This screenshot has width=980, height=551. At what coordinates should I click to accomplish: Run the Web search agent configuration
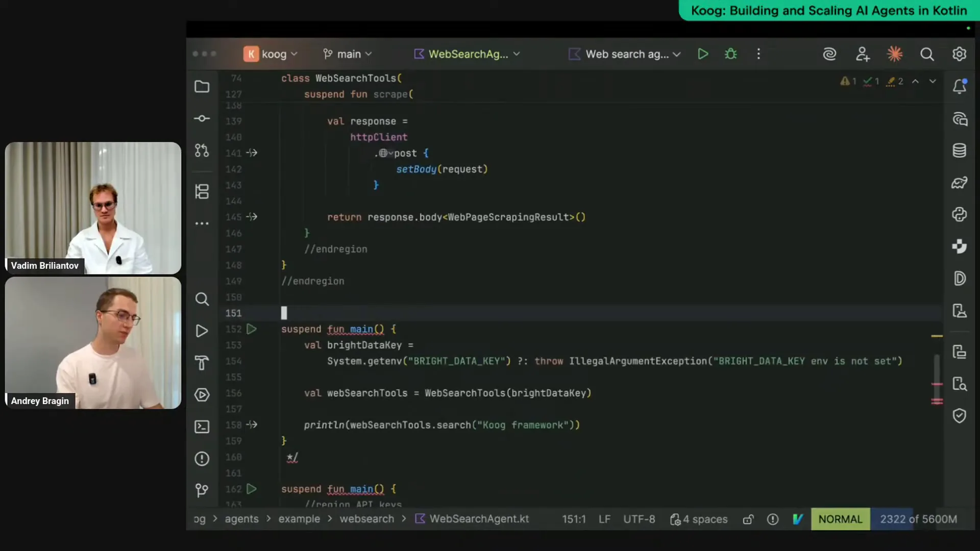(703, 54)
